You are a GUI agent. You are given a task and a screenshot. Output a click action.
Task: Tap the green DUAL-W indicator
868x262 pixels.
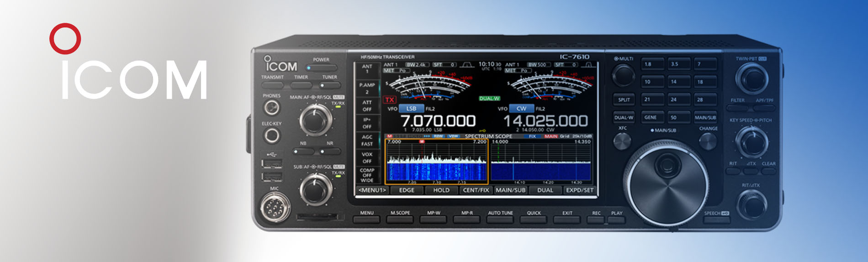[x=489, y=98]
